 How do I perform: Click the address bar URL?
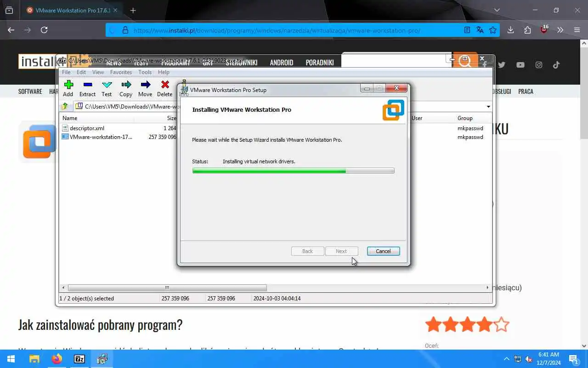pyautogui.click(x=277, y=30)
